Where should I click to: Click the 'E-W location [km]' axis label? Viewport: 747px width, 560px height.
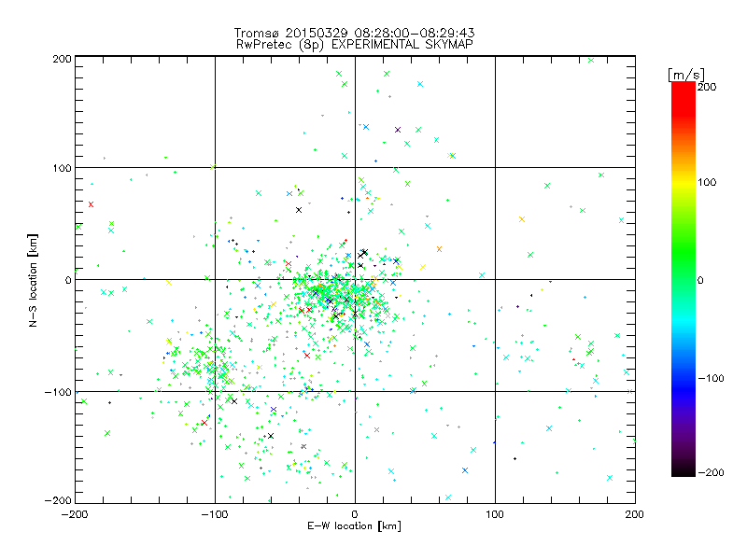point(354,526)
